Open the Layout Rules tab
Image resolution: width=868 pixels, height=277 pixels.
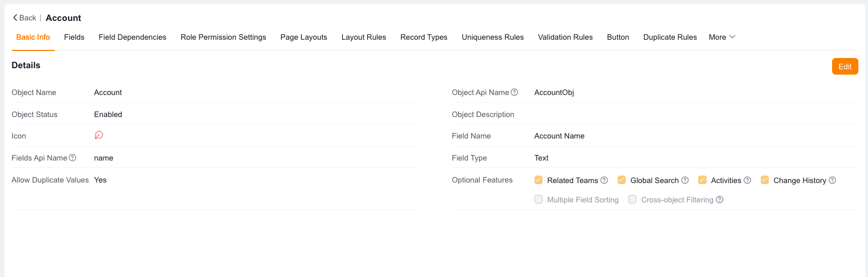pyautogui.click(x=363, y=37)
